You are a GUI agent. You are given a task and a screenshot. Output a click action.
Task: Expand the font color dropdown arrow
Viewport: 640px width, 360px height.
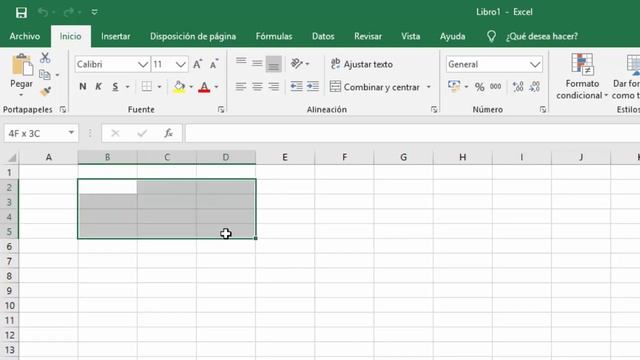(x=216, y=87)
